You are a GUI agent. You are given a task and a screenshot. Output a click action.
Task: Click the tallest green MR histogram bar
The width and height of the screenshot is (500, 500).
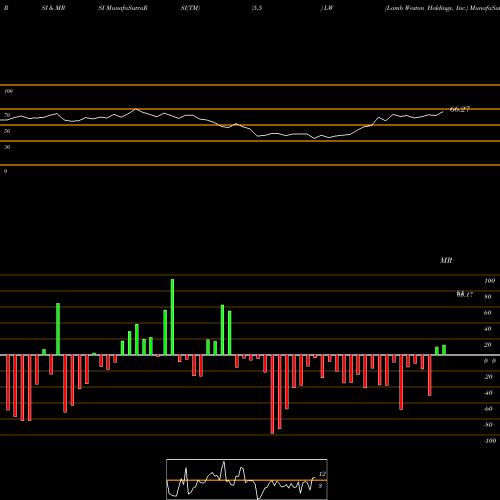pos(172,317)
